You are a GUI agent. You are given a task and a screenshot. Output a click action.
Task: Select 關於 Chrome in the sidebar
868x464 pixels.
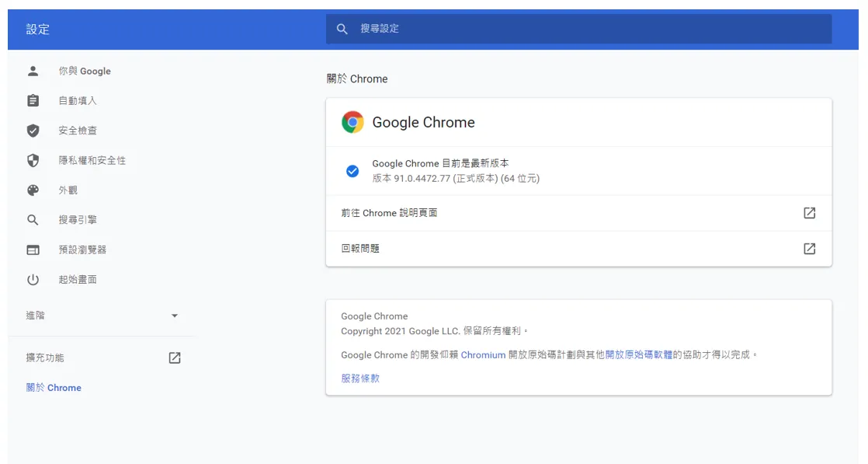click(54, 388)
